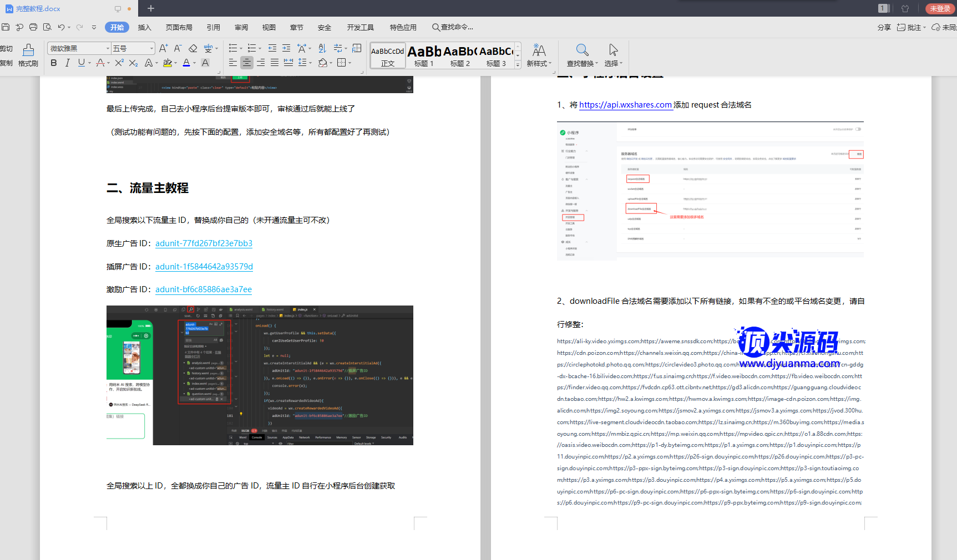Image resolution: width=957 pixels, height=560 pixels.
Task: Click the sort A-Z icon
Action: click(x=322, y=49)
